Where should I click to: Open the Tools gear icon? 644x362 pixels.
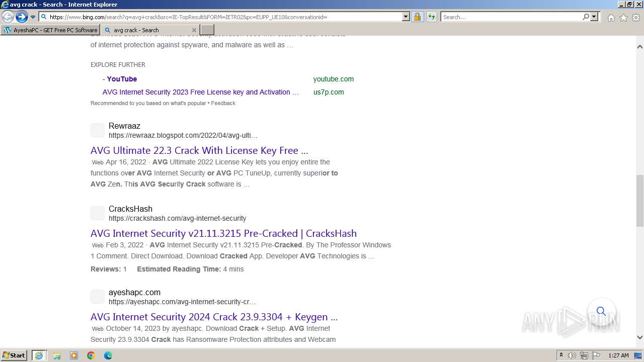pos(636,18)
